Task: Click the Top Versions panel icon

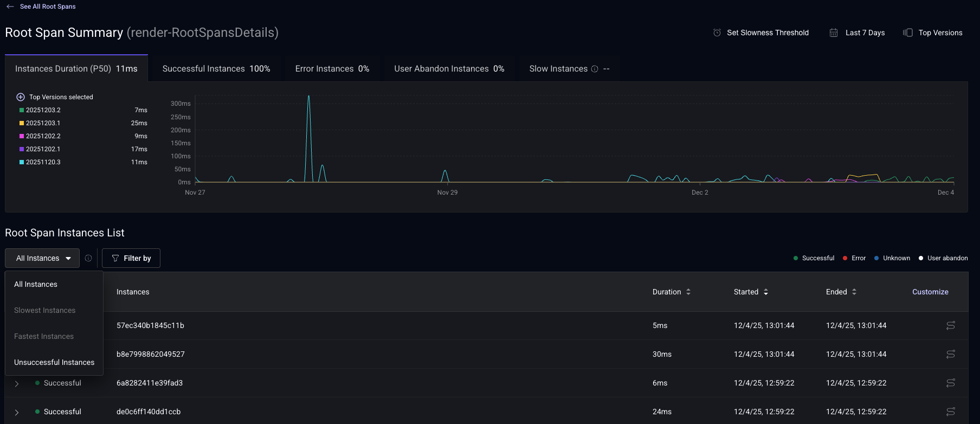Action: coord(908,33)
